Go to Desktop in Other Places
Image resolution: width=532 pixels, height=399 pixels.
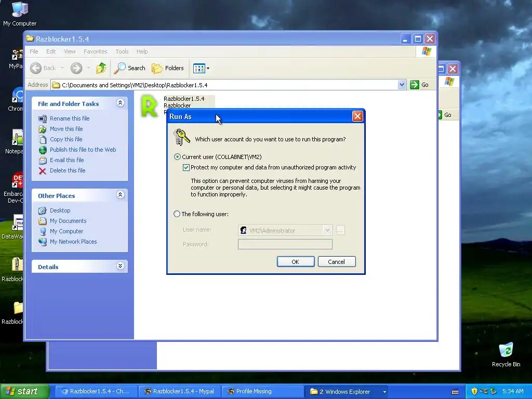click(x=60, y=210)
